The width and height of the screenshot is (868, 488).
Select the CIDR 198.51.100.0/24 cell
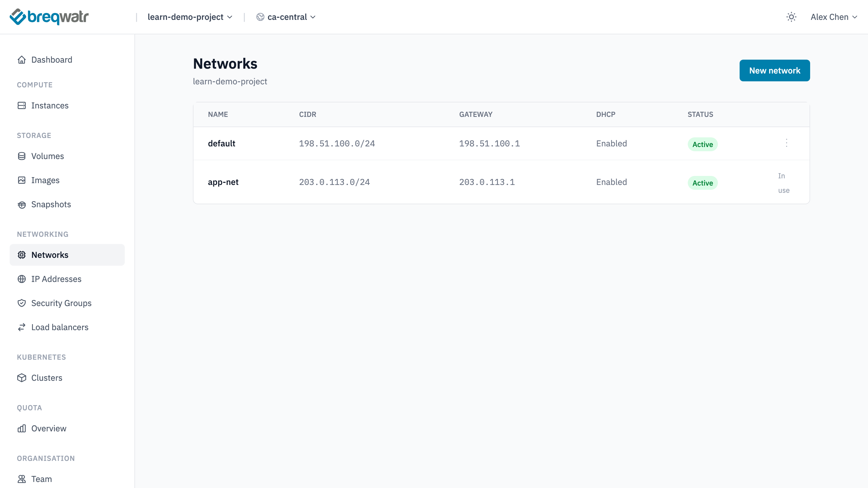point(337,143)
